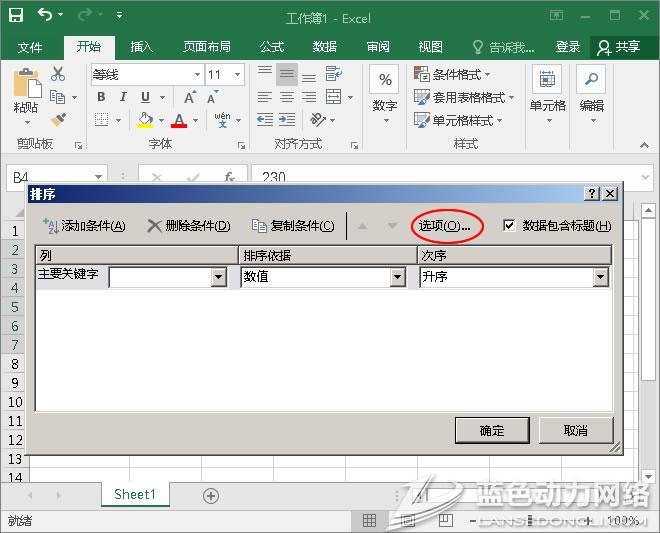The image size is (660, 533).
Task: Toggle Italic formatting button
Action: point(124,97)
